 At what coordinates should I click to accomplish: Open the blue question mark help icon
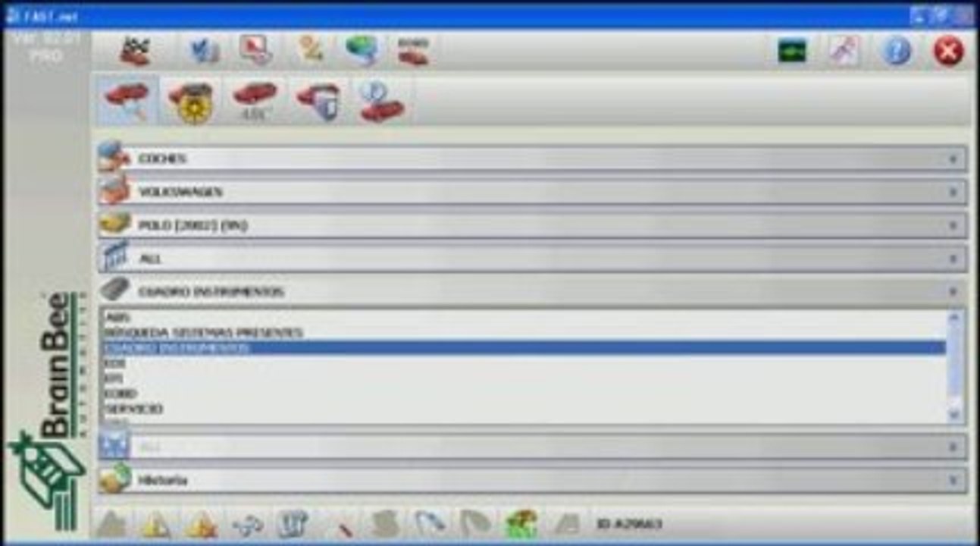click(896, 52)
